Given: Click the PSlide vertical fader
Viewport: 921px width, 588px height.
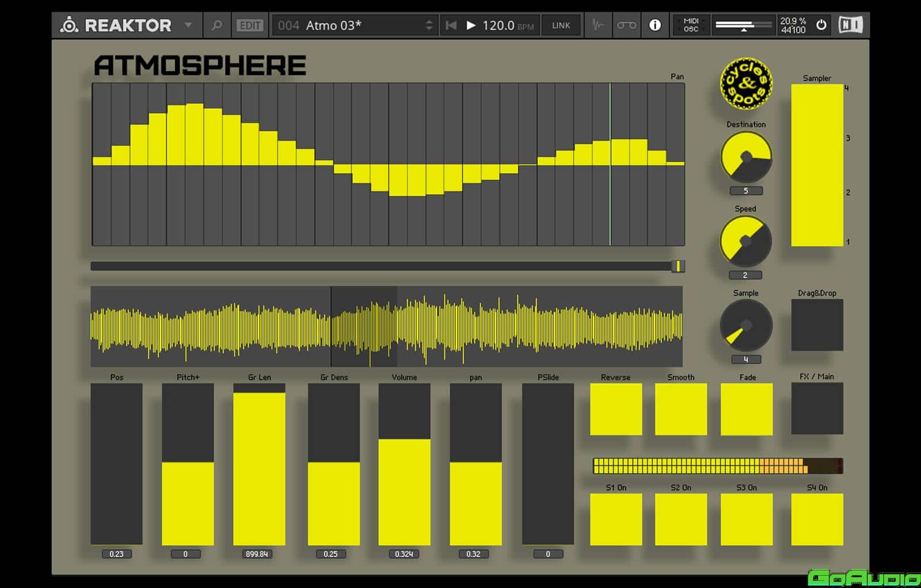Looking at the screenshot, I should pyautogui.click(x=548, y=464).
